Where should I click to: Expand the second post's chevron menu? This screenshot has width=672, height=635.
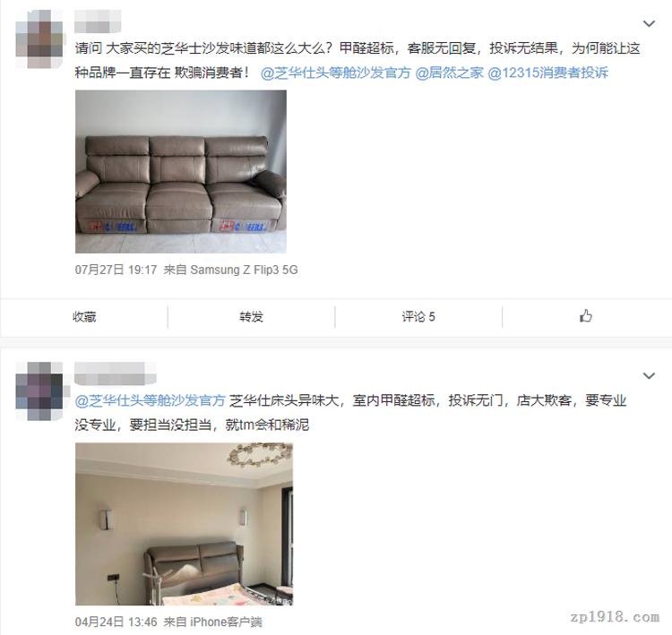(650, 376)
